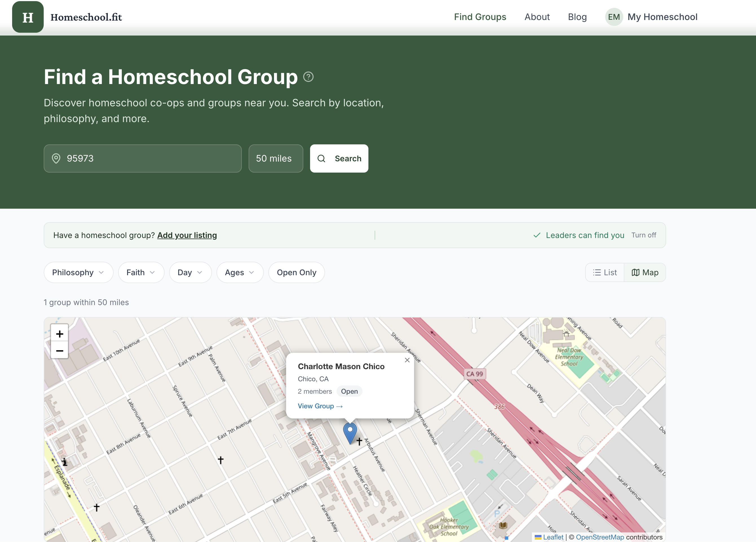This screenshot has height=542, width=756.
Task: Click the '1 group within 50 miles' text
Action: pyautogui.click(x=86, y=302)
